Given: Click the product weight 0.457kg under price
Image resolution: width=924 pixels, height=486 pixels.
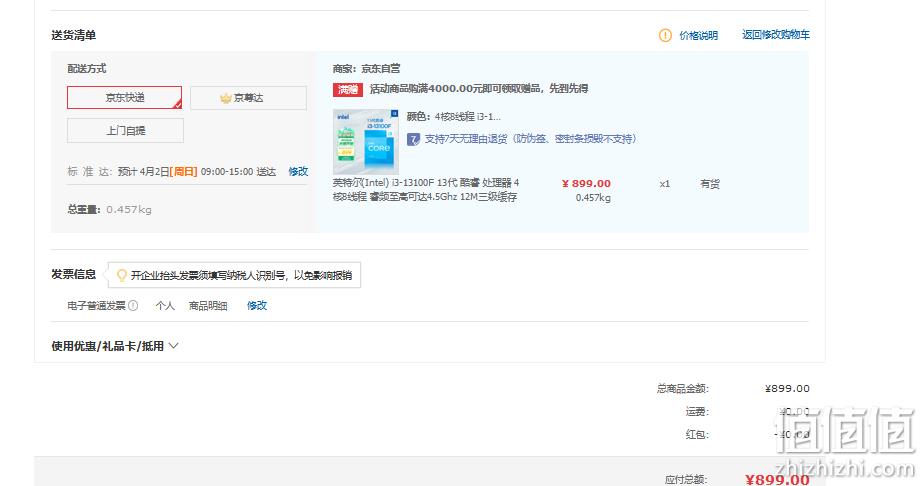Looking at the screenshot, I should click(x=593, y=198).
